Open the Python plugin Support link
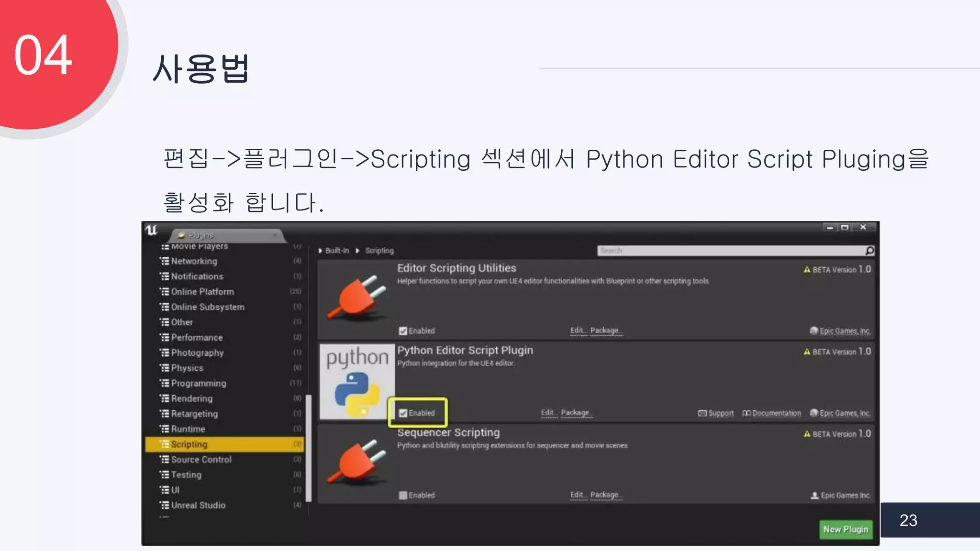This screenshot has height=551, width=980. pos(721,413)
